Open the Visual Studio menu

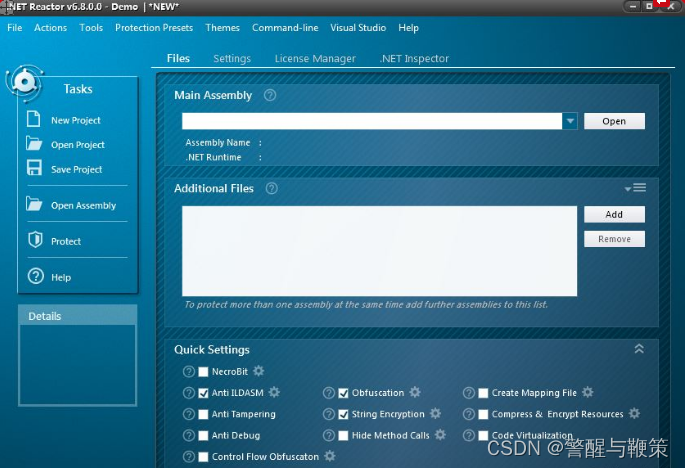tap(358, 28)
